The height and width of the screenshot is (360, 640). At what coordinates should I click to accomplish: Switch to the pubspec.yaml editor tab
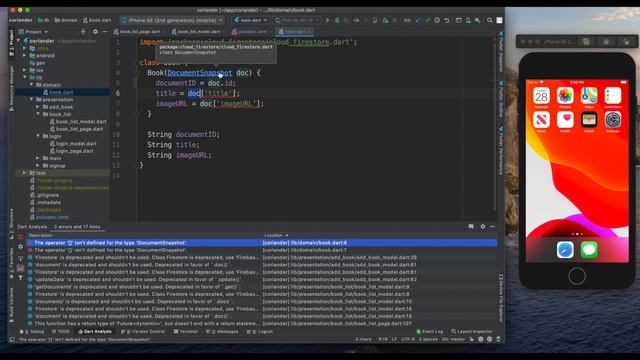tap(251, 31)
